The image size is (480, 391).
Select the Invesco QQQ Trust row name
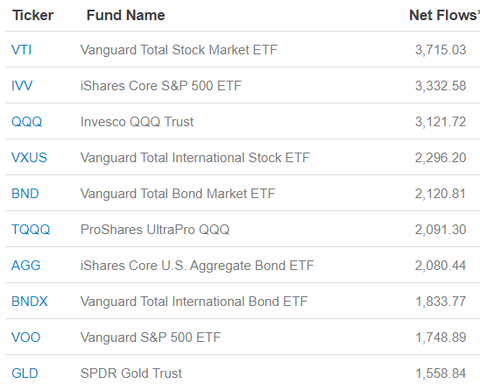(x=137, y=122)
